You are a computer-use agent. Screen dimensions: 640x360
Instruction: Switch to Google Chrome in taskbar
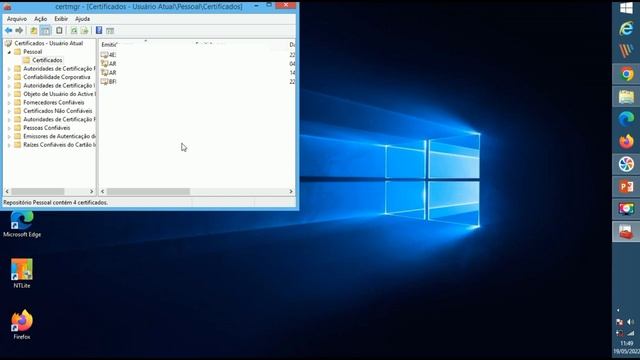point(626,74)
